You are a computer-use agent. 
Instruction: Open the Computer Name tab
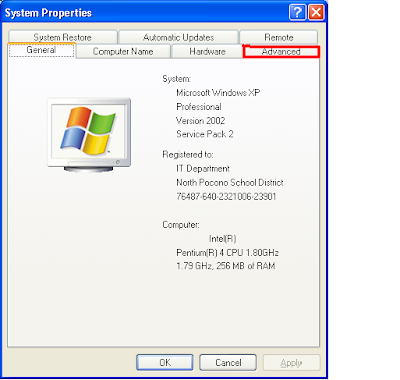click(x=123, y=52)
